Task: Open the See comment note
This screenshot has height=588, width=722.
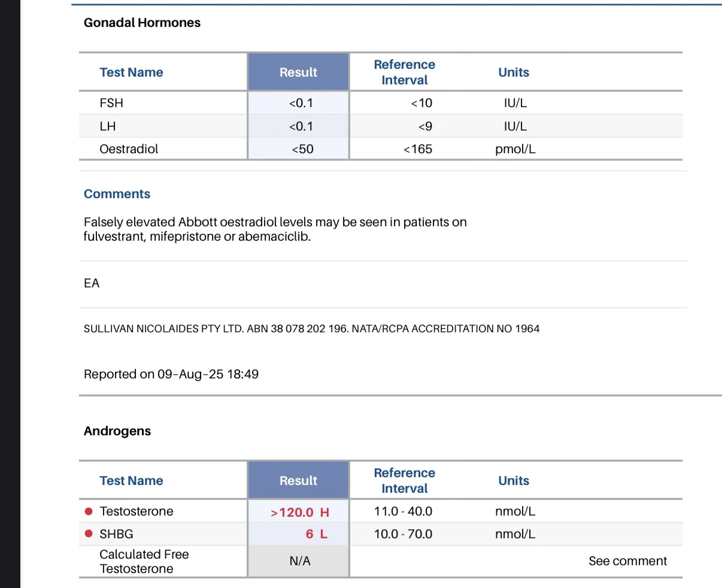Action: pyautogui.click(x=627, y=561)
